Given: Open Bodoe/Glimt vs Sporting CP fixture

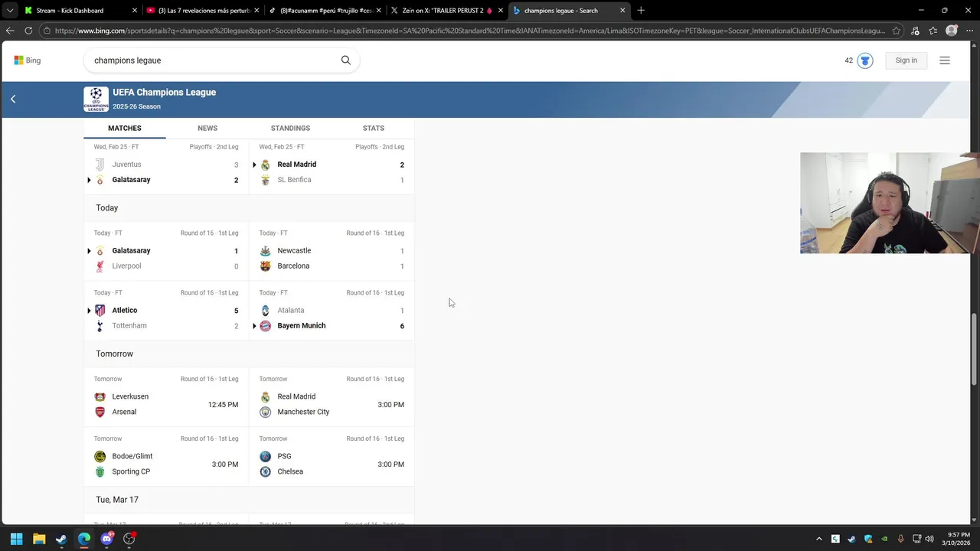Looking at the screenshot, I should point(166,457).
